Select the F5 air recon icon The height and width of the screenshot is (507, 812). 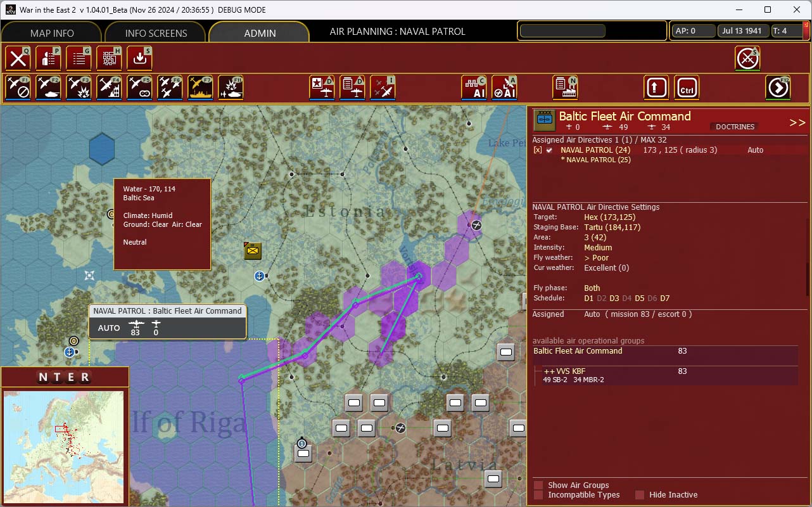tap(139, 88)
